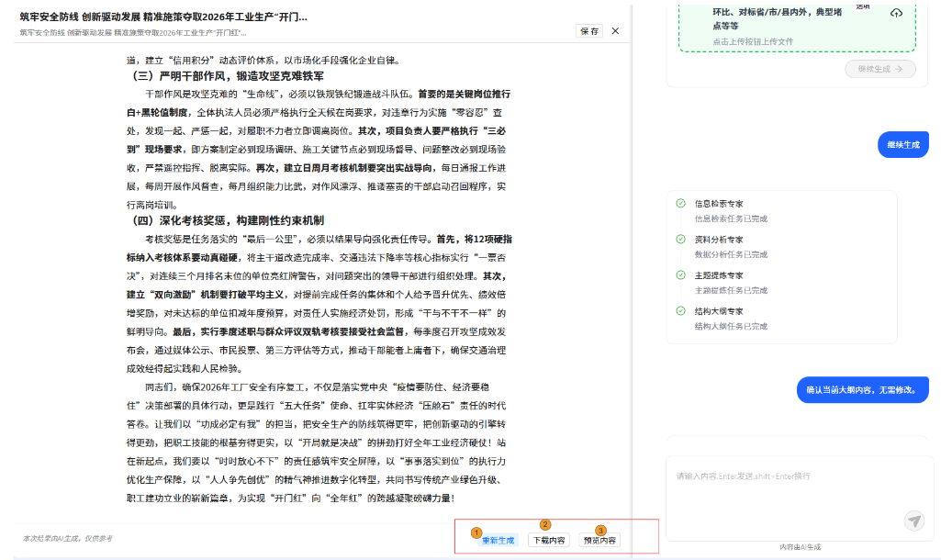This screenshot has width=941, height=560.
Task: Click the greyed 继续生成 arrow button
Action: pyautogui.click(x=879, y=69)
